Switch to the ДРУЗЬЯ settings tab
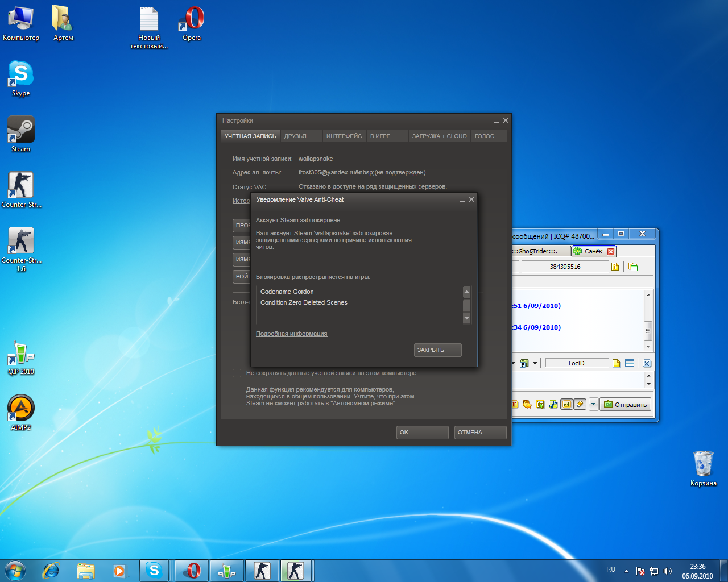 point(295,136)
